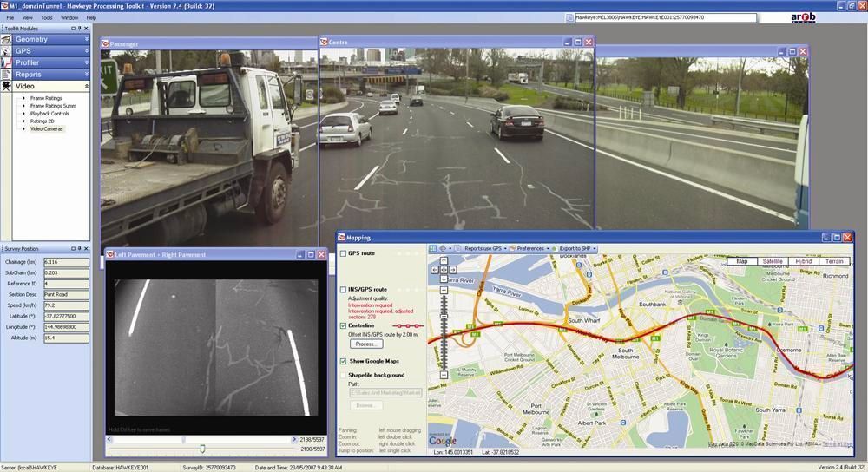868x472 pixels.
Task: Click the Latitude value field
Action: (x=66, y=317)
